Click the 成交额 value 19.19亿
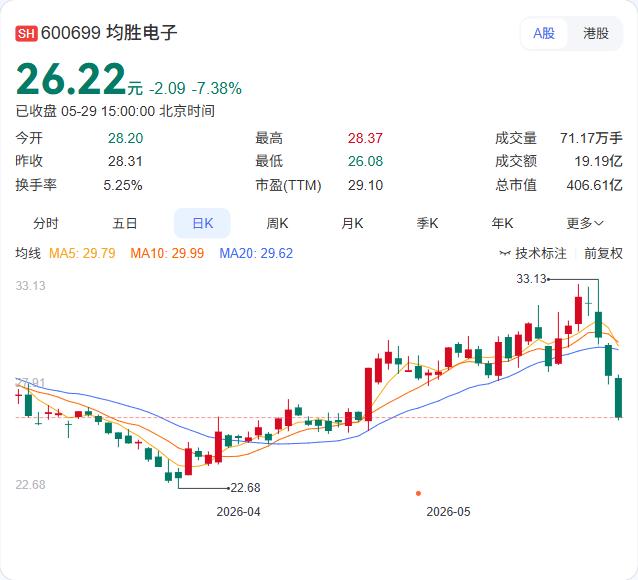 (599, 161)
